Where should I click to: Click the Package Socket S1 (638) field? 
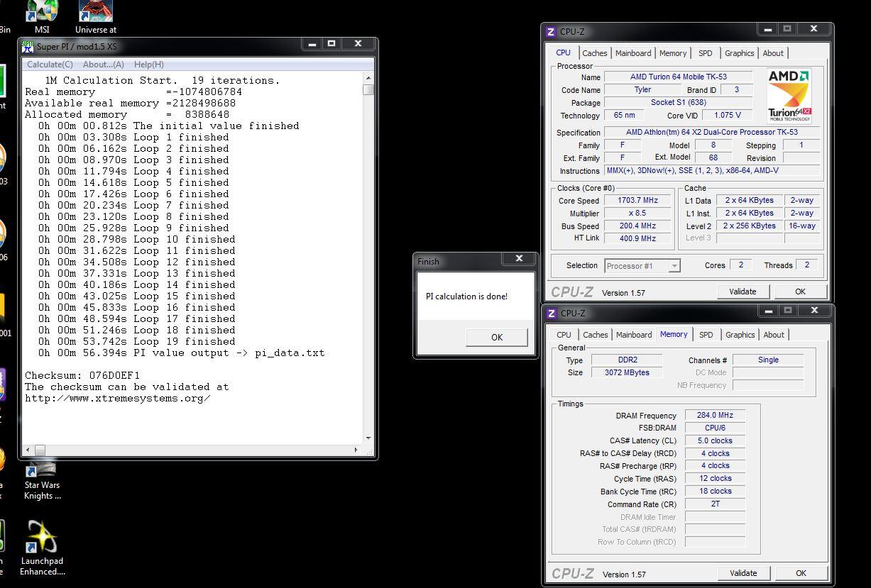coord(678,103)
